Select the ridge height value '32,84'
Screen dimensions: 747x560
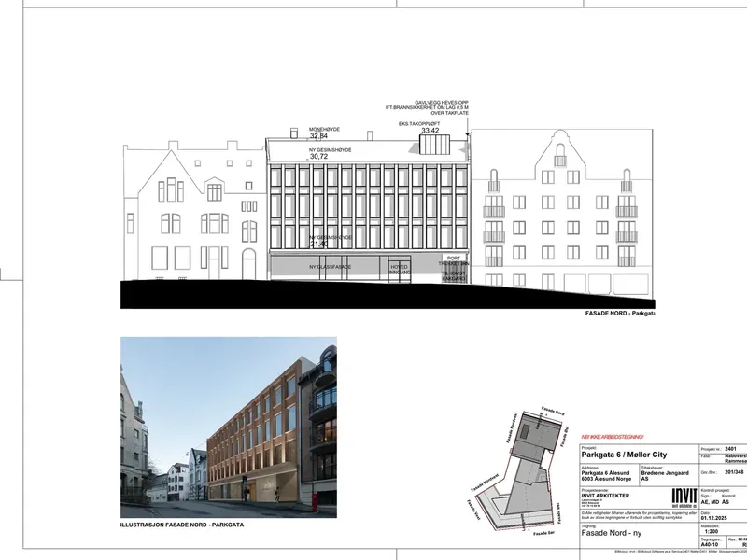(x=318, y=135)
